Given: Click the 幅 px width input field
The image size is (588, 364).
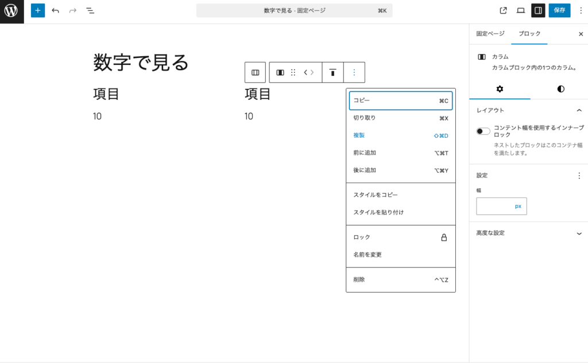Looking at the screenshot, I should (501, 206).
